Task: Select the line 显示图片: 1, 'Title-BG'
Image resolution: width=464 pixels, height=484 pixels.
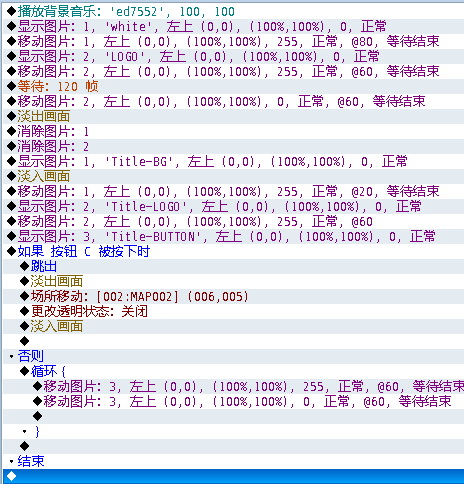Action: 233,162
